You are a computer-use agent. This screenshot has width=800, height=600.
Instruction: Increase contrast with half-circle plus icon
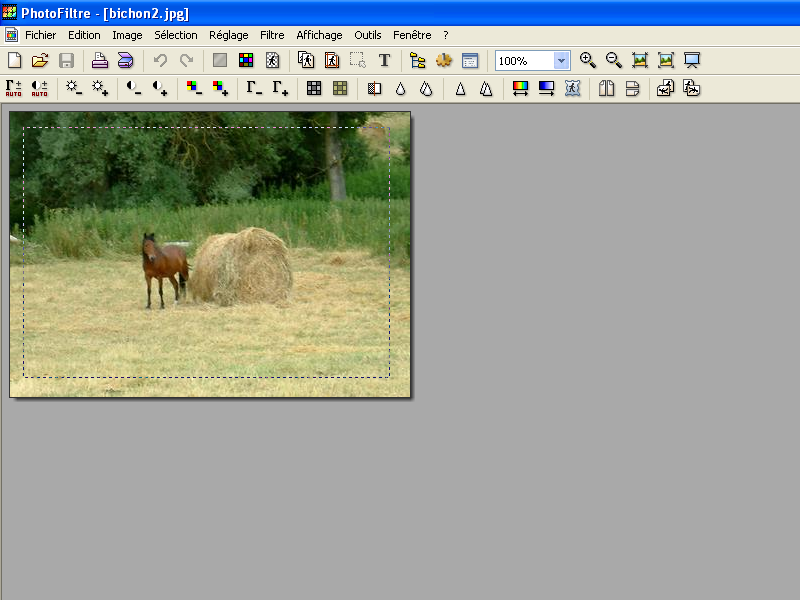click(x=160, y=88)
